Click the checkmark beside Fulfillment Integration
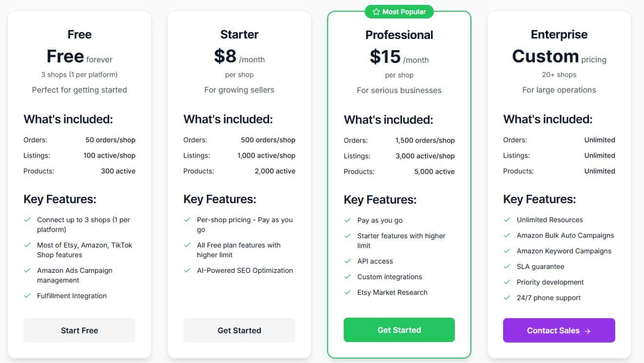This screenshot has height=363, width=644. [x=27, y=296]
